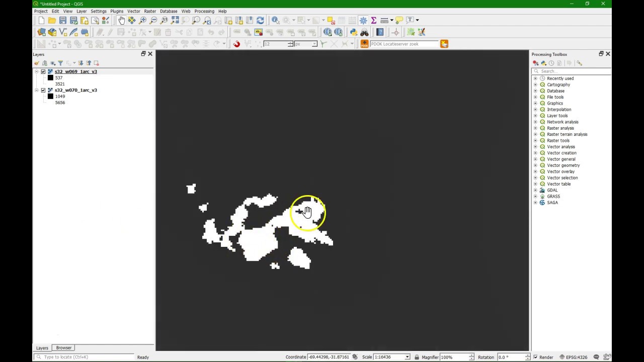
Task: Open an existing project folder icon
Action: pos(52,20)
